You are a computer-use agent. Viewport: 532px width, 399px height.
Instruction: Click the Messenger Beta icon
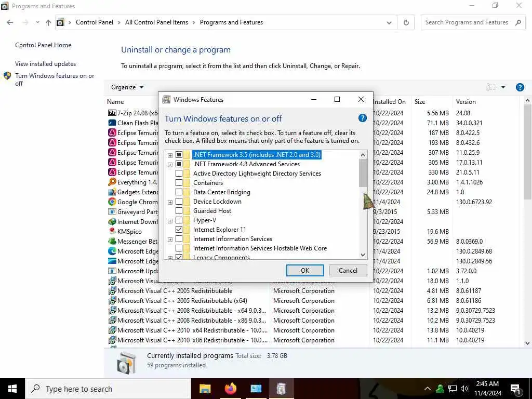[x=112, y=241]
